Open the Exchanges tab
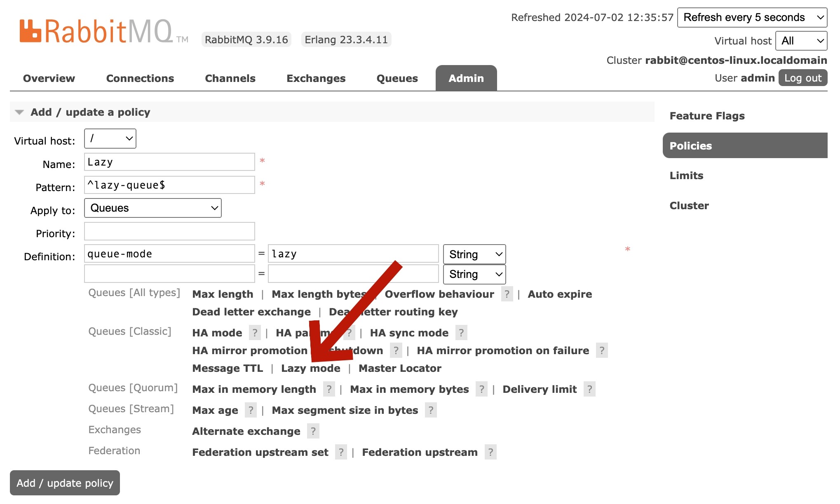Viewport: 840px width, 504px height. pyautogui.click(x=316, y=78)
